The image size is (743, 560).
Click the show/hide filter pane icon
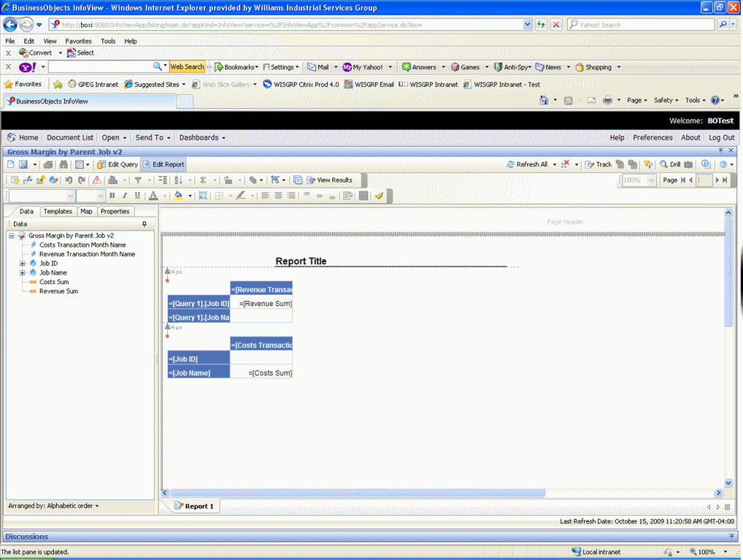click(x=15, y=180)
